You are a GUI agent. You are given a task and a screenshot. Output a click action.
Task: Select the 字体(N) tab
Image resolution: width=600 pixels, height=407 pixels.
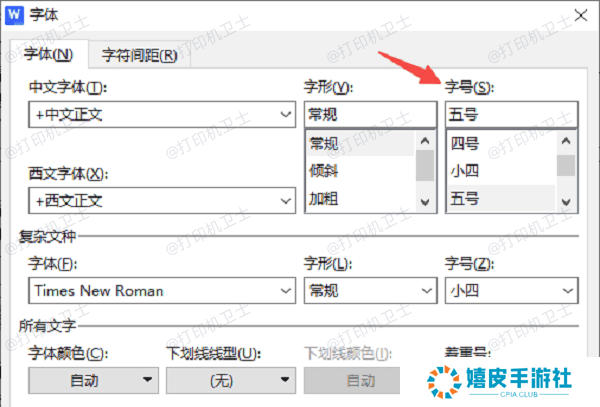tap(47, 55)
